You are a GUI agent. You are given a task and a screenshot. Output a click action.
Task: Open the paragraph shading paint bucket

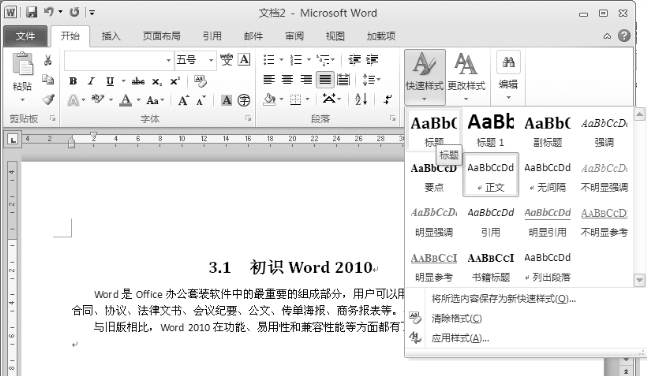269,99
